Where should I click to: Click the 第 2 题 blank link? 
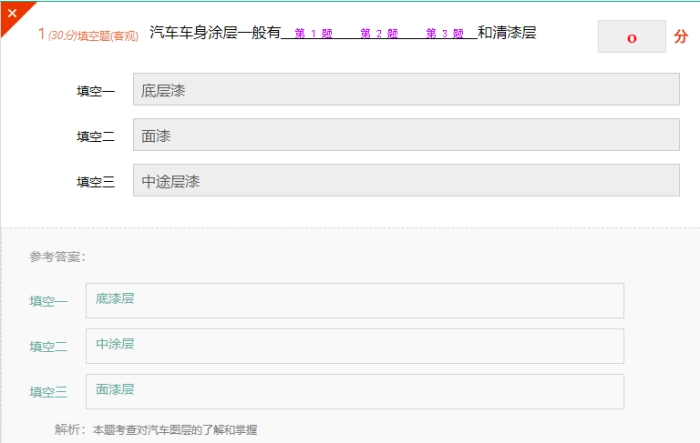click(379, 34)
